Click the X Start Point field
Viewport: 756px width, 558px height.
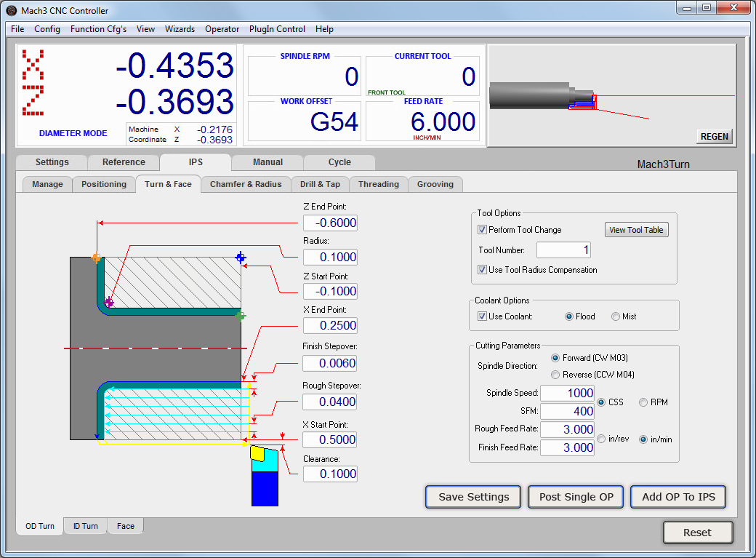pyautogui.click(x=330, y=440)
